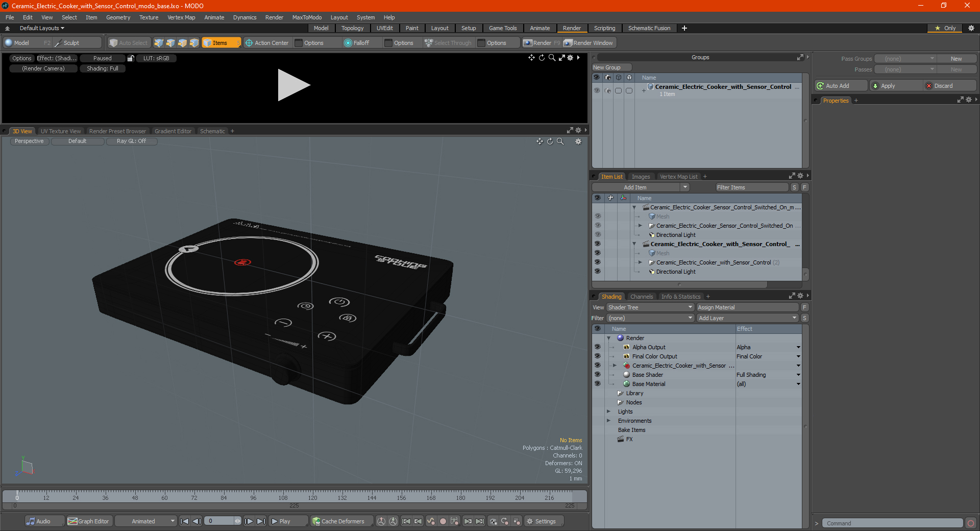The width and height of the screenshot is (980, 531).
Task: Expand Environments in Shader Tree
Action: [x=608, y=421]
